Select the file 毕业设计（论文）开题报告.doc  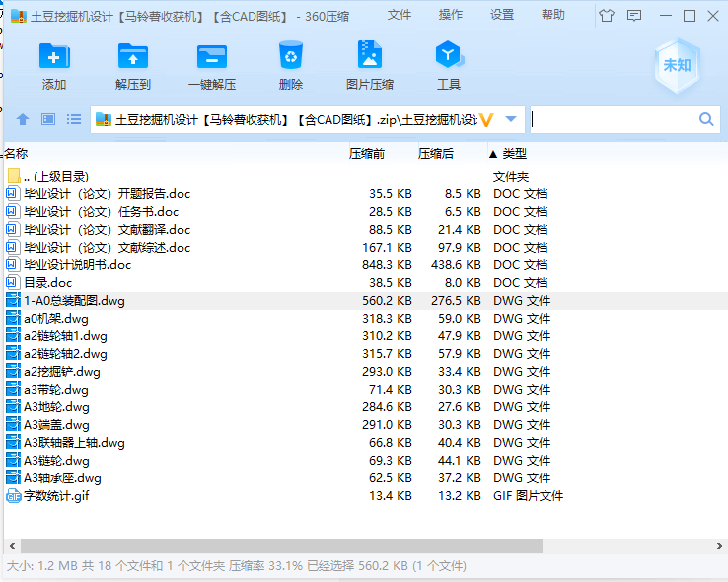108,193
